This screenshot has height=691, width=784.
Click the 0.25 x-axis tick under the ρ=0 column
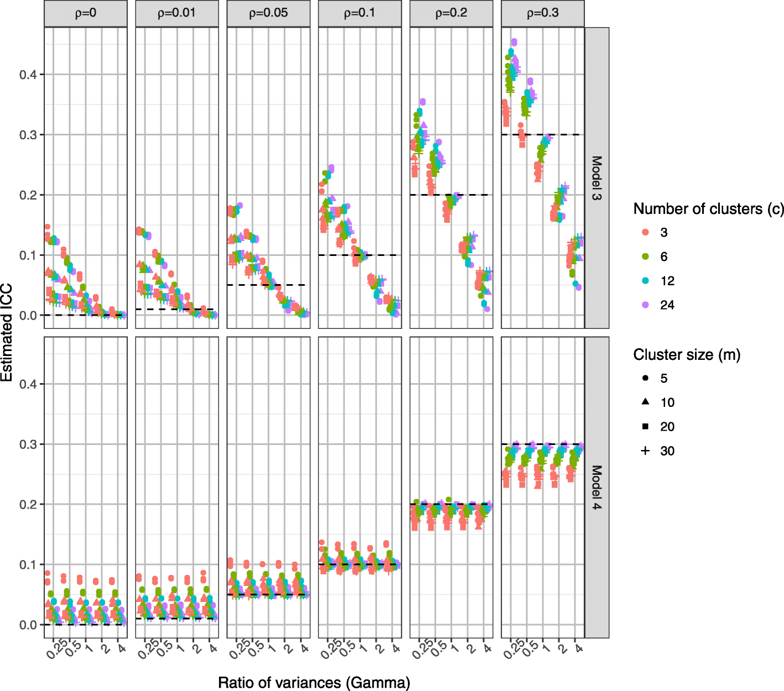56,650
